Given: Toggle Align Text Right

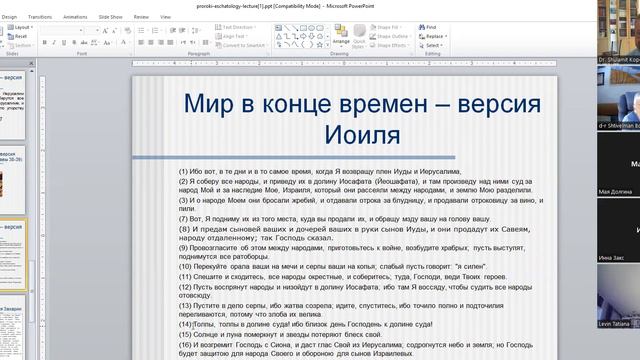Looking at the screenshot, I should 161,42.
